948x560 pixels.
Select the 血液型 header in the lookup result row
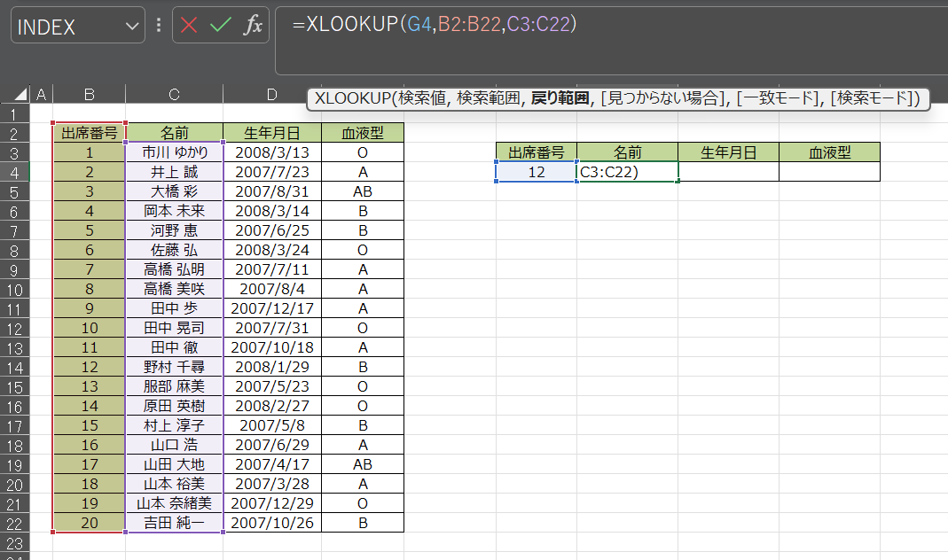point(828,152)
